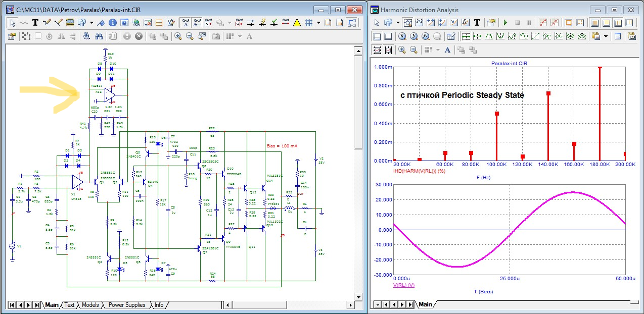Toggle the grid display in schematic toolbar
This screenshot has height=314, width=644.
[308, 23]
